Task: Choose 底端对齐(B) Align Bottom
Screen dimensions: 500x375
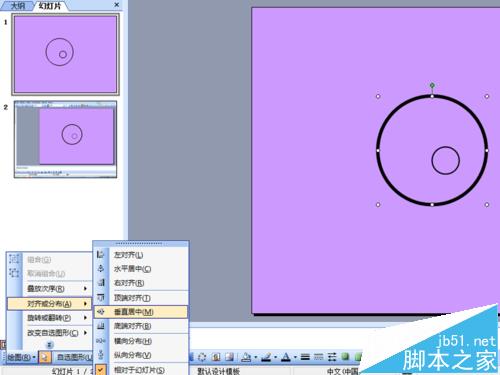Action: click(141, 326)
